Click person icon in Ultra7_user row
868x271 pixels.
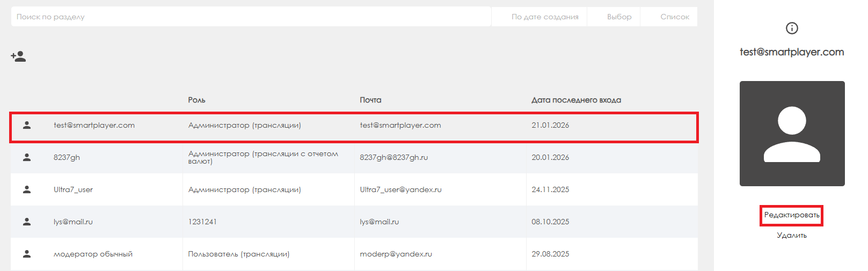(x=27, y=189)
